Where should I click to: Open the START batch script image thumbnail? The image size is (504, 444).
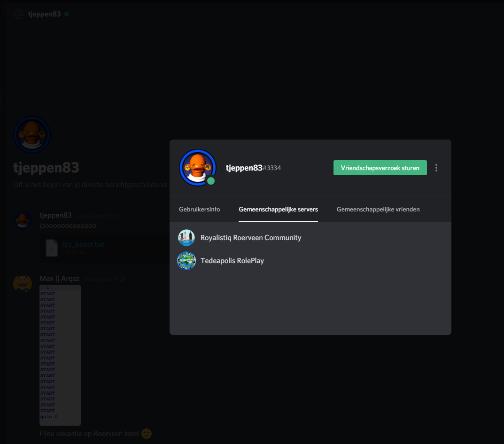point(60,355)
